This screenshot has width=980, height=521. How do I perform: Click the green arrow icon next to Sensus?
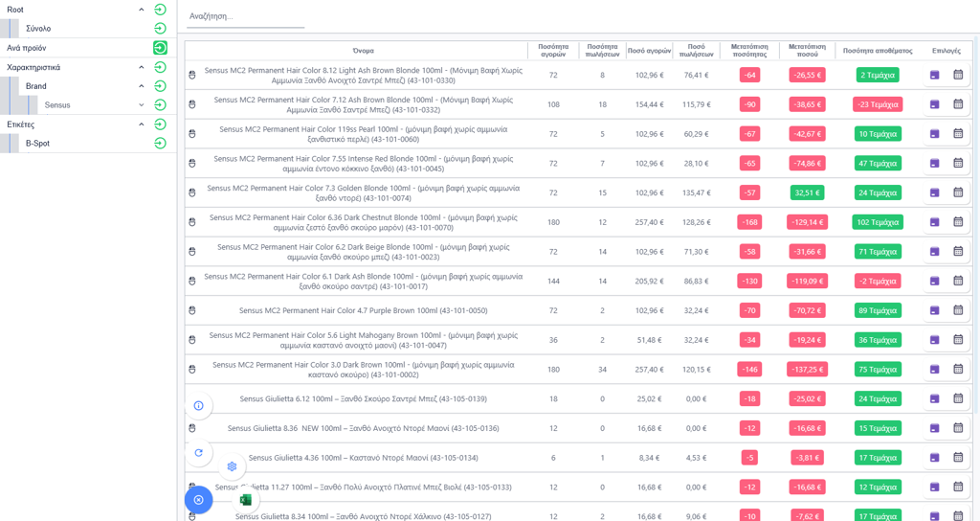coord(160,104)
